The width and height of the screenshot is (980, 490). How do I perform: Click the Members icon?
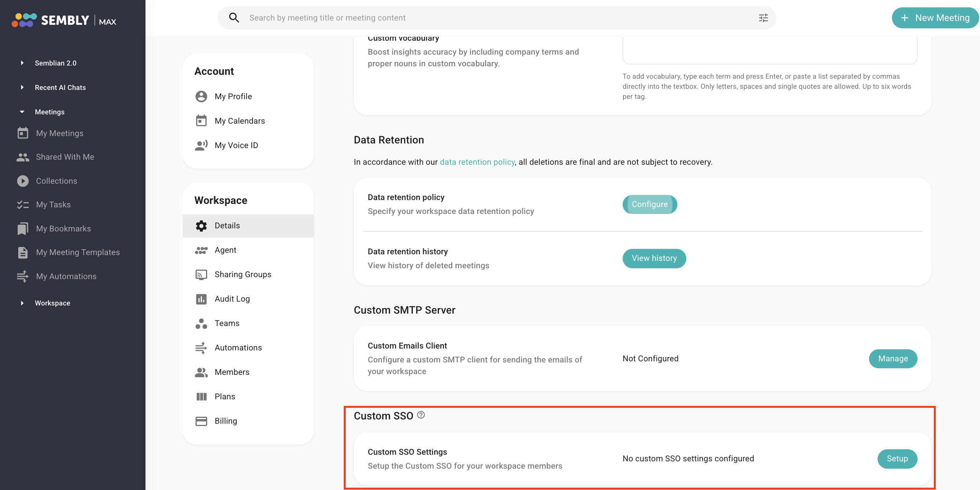201,373
